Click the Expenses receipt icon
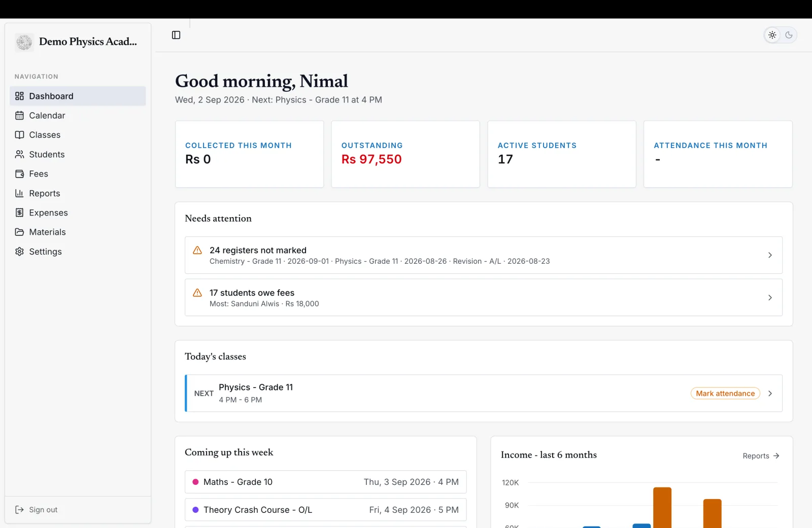The image size is (812, 528). pyautogui.click(x=19, y=213)
